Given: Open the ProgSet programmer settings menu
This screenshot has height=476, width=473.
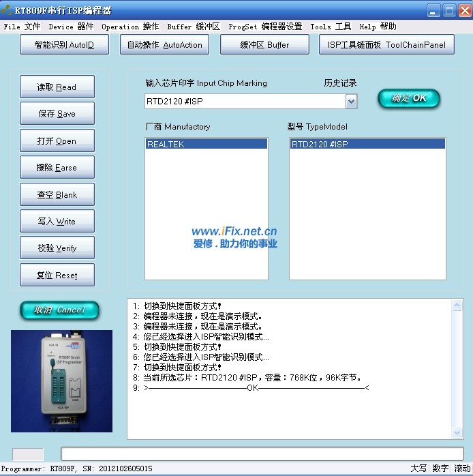Looking at the screenshot, I should 265,27.
